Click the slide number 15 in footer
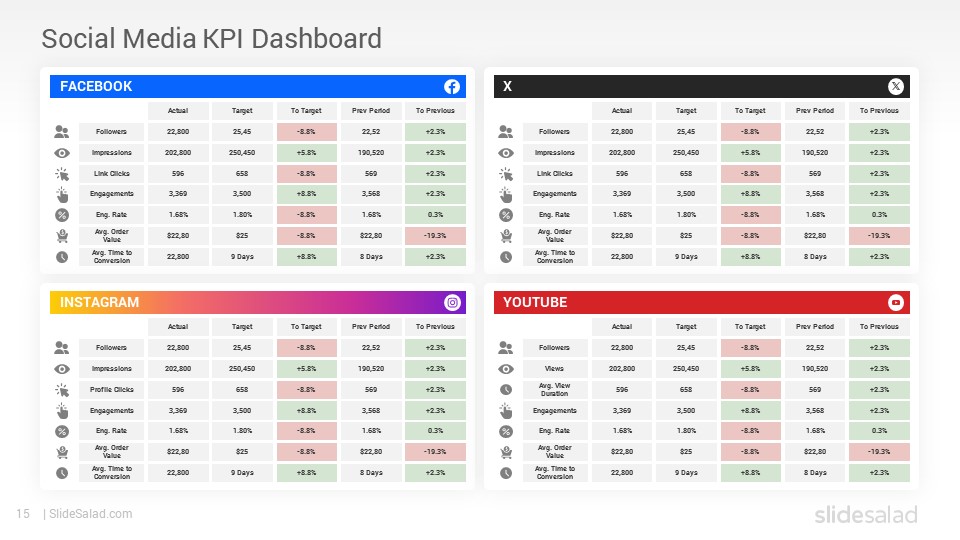Viewport: 960px width, 540px height. pos(23,514)
